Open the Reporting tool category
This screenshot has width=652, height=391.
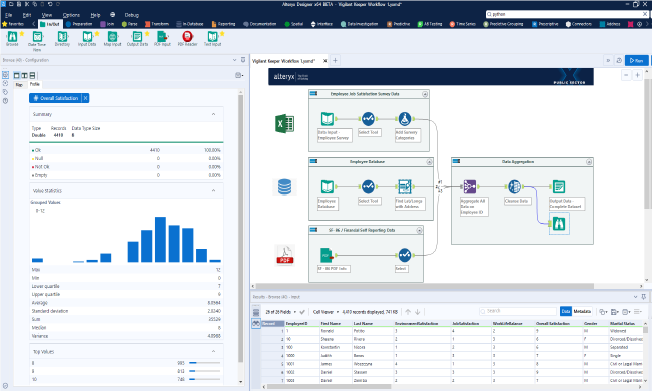point(223,24)
